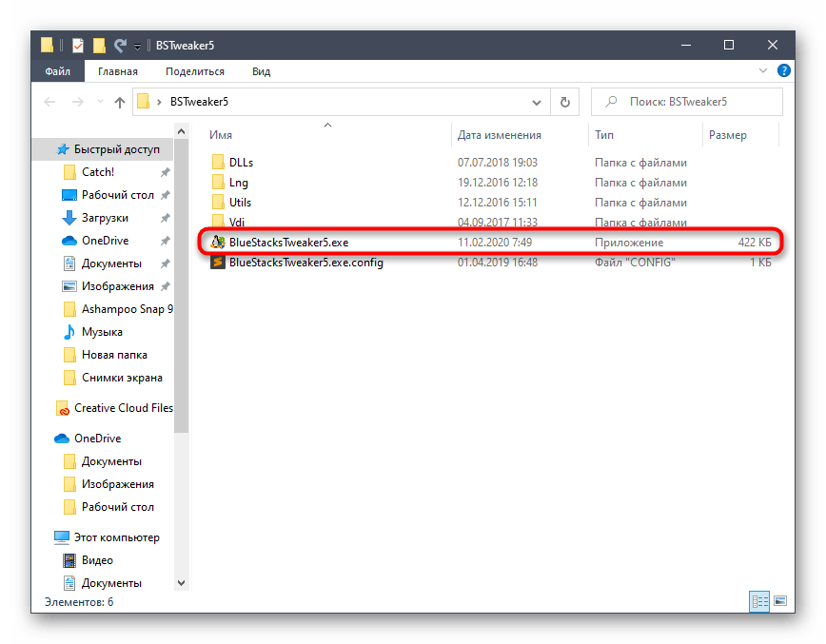Open Catch! folder in quick access
The image size is (826, 644).
(97, 171)
